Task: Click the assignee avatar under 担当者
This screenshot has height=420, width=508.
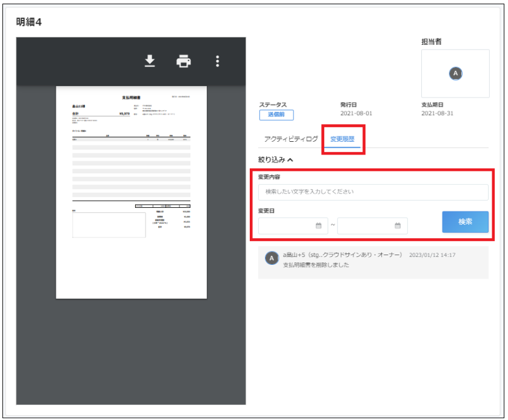Action: (455, 73)
